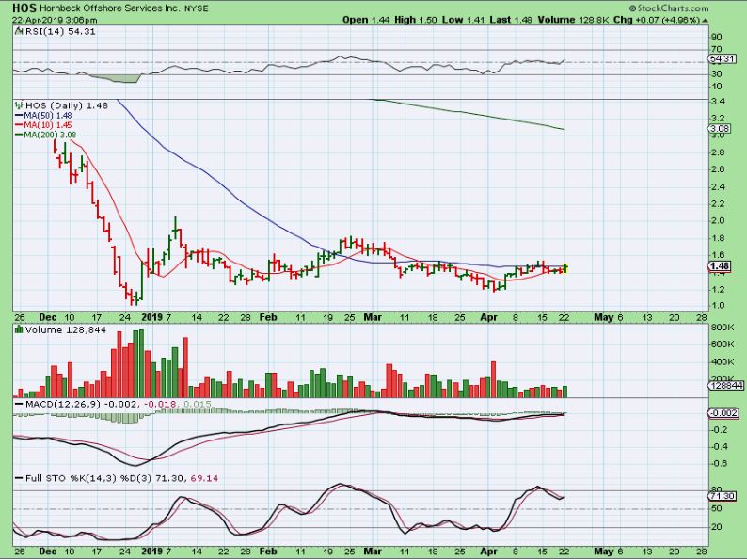
Task: Click the 69.14 stochastic %D value
Action: 204,478
